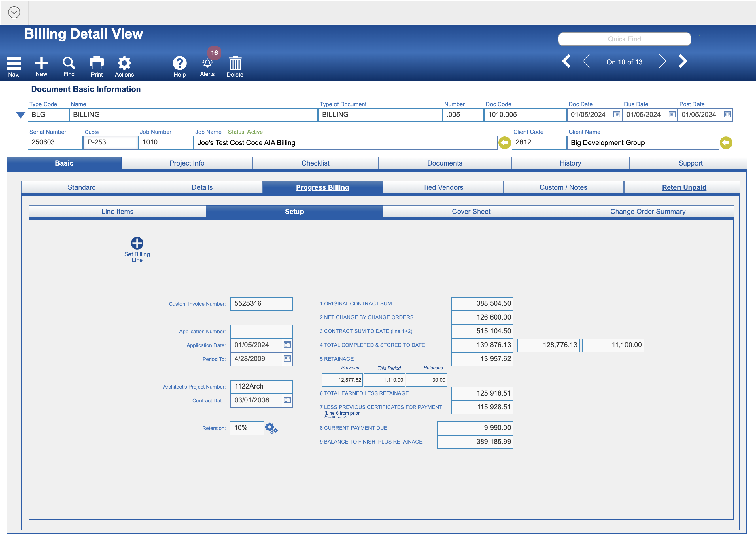Open the Tied Vendors tab
The width and height of the screenshot is (756, 540).
pyautogui.click(x=443, y=187)
